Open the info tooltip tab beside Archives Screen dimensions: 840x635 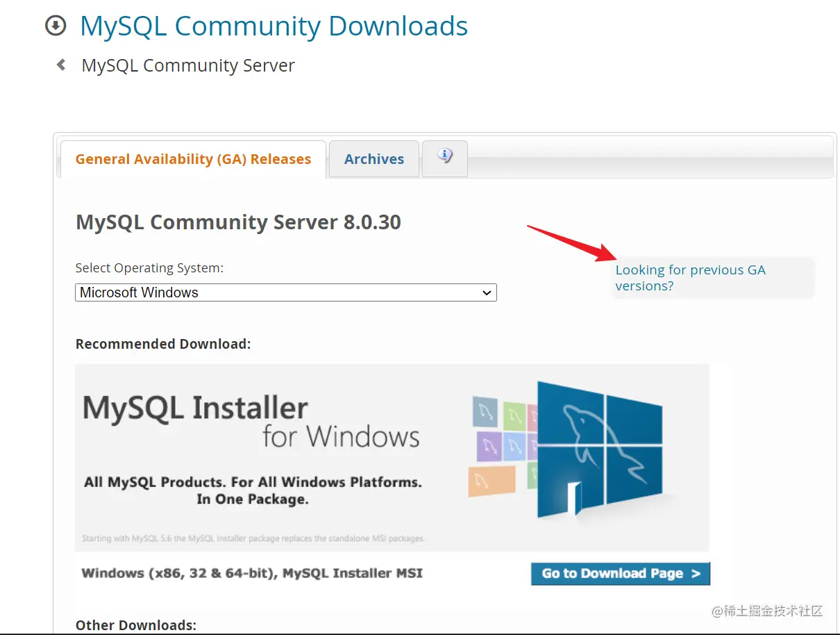[444, 158]
